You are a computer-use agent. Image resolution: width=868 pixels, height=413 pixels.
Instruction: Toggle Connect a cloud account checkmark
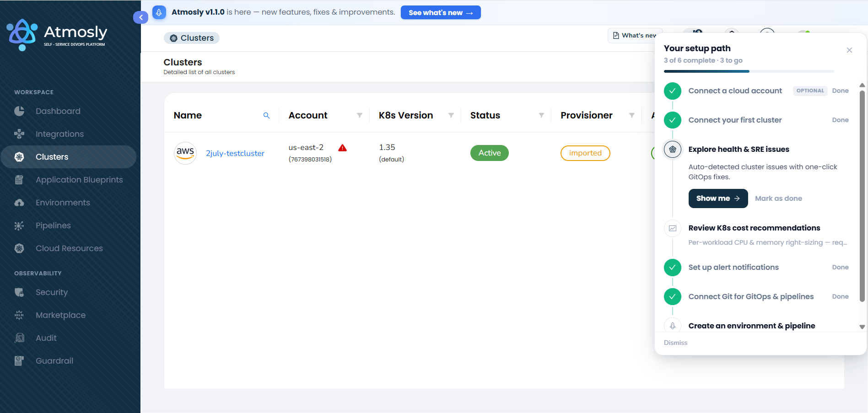point(672,91)
